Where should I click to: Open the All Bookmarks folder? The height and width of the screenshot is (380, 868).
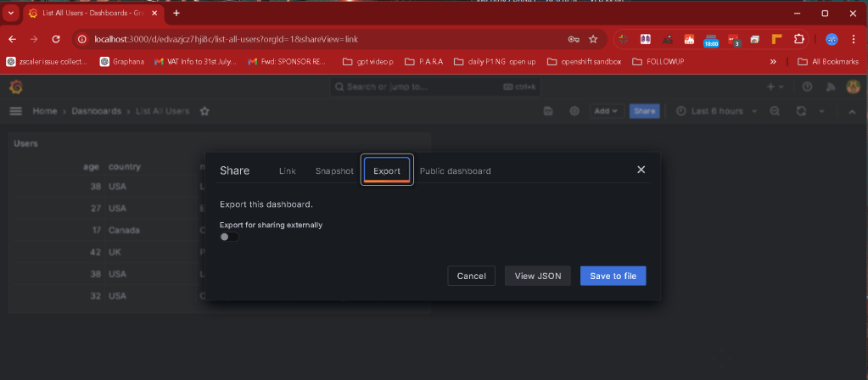tap(828, 62)
